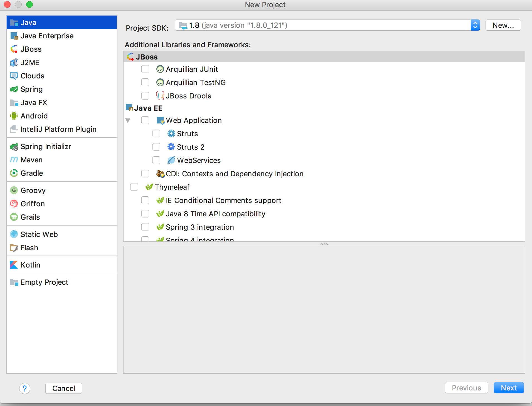Select the Spring Initializr icon
Viewport: 532px width, 406px height.
14,147
